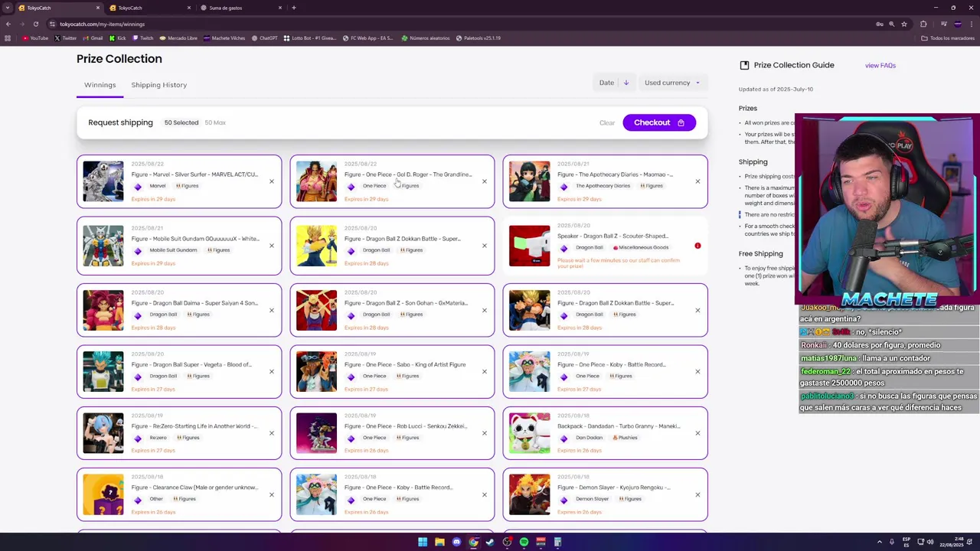Open the Silver Surfer figure thumbnail
Screen dimensions: 980x551
tap(103, 181)
